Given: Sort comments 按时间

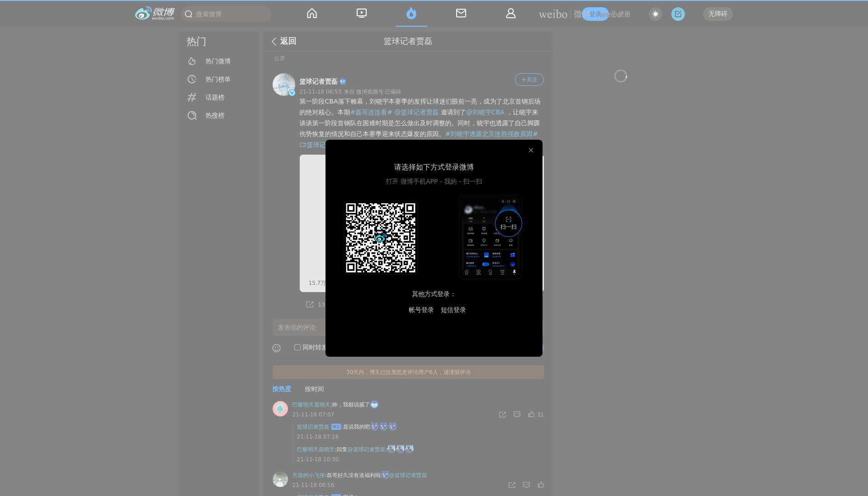Looking at the screenshot, I should 314,389.
